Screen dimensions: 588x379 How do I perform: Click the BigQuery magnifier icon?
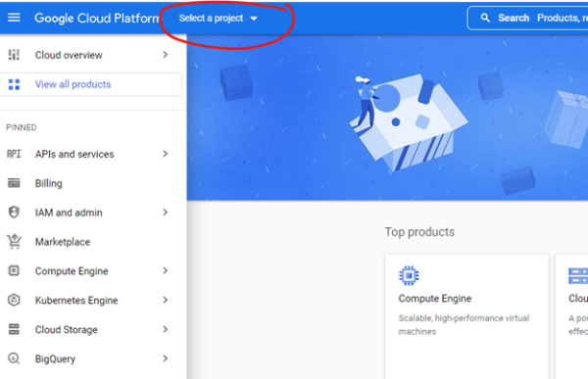(14, 358)
